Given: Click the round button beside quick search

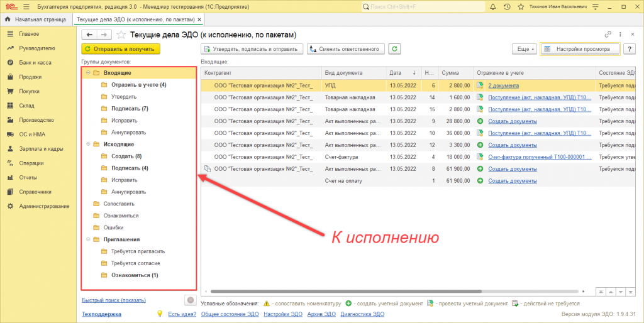Looking at the screenshot, I should pos(190,300).
